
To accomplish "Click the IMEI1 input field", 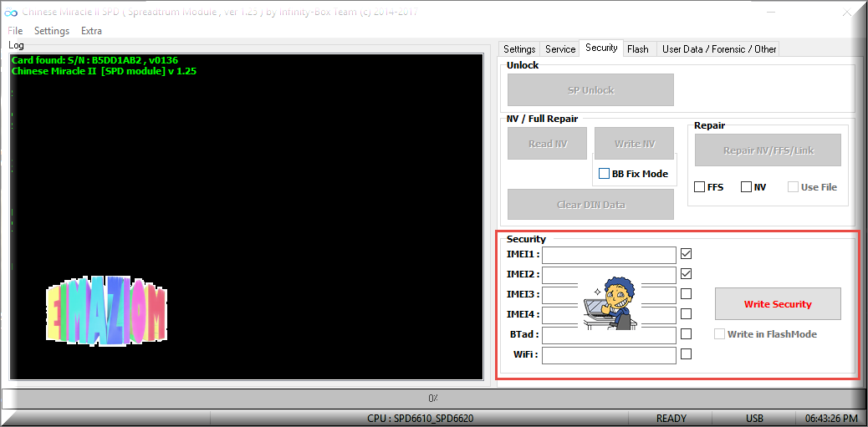I will 609,255.
